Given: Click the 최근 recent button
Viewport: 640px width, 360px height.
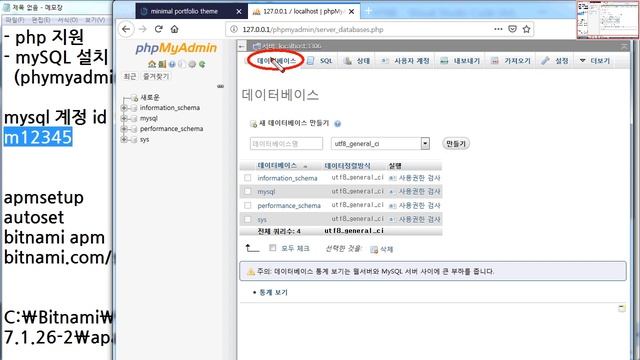Looking at the screenshot, I should click(130, 76).
